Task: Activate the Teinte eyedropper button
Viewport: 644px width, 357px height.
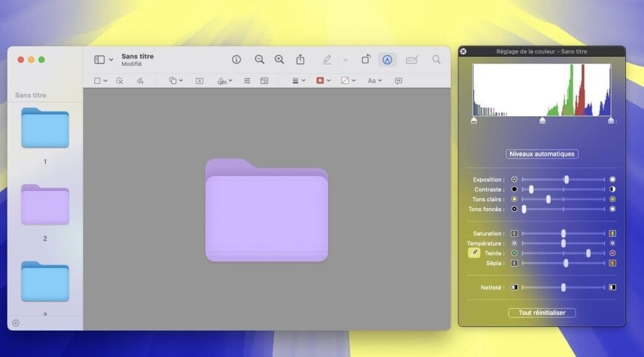Action: (474, 253)
